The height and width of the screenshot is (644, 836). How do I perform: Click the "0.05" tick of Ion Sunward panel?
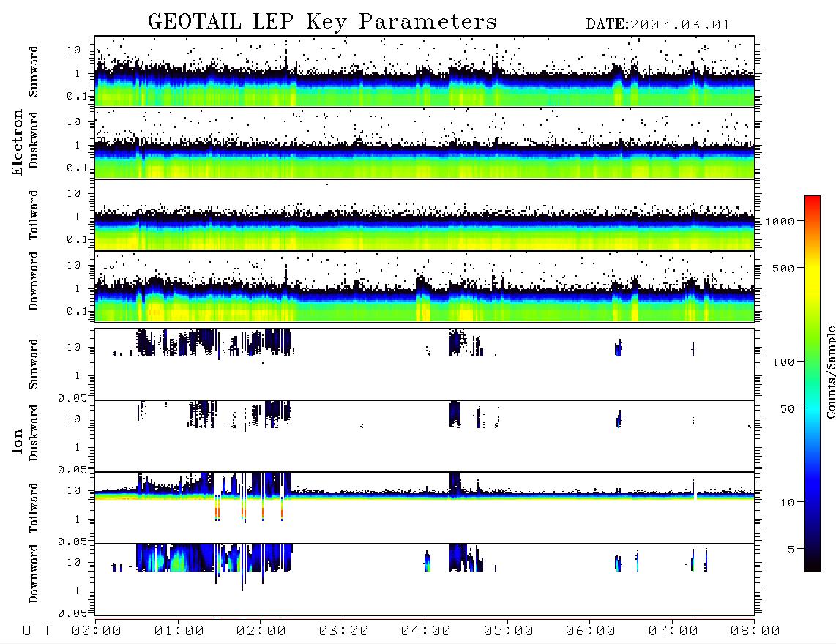point(72,398)
